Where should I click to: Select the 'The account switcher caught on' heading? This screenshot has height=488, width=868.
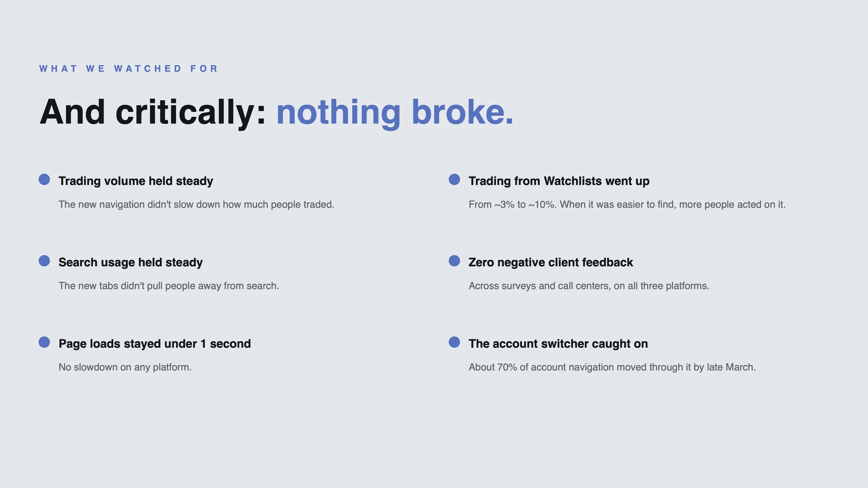point(558,344)
